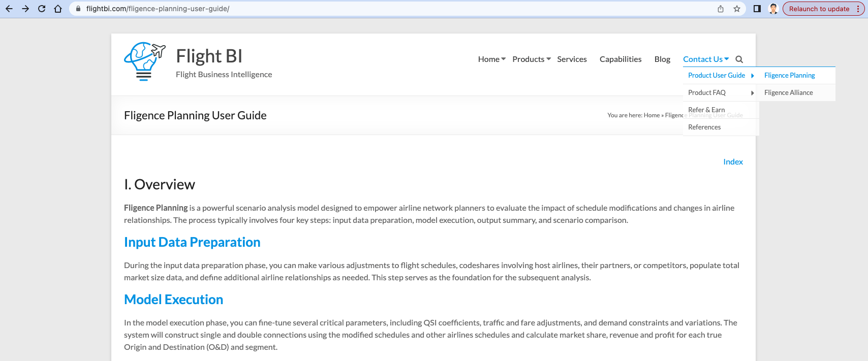Viewport: 868px width, 361px height.
Task: Expand the Contact Us menu arrow
Action: pos(726,59)
